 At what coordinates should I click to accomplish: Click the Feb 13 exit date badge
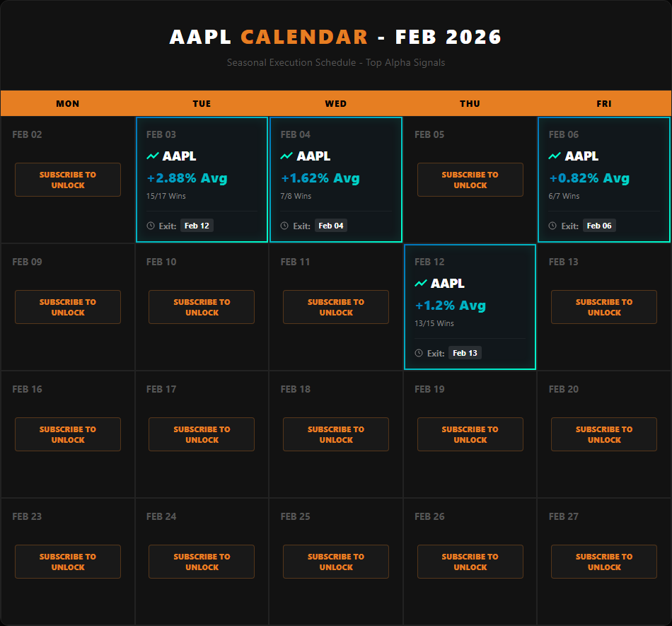(x=465, y=352)
